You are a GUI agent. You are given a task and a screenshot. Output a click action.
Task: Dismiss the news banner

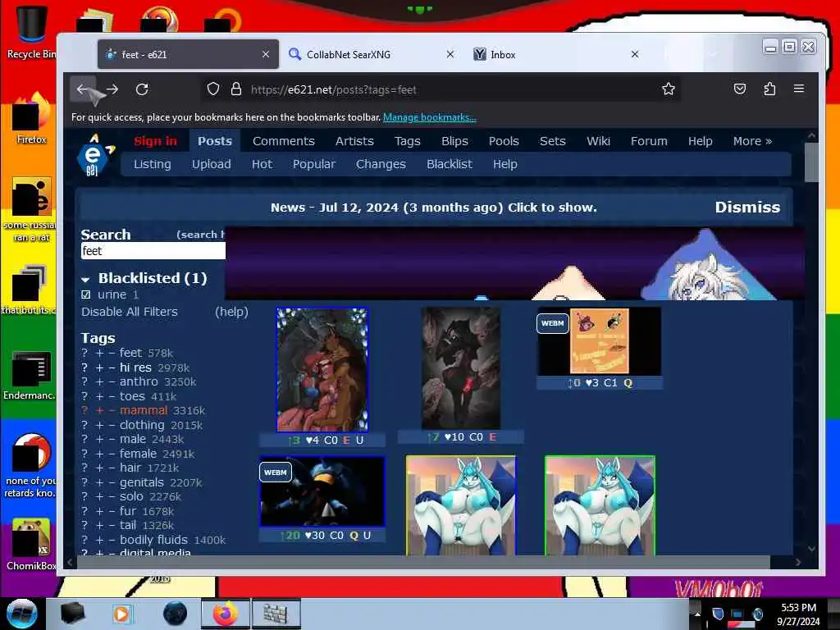coord(746,208)
